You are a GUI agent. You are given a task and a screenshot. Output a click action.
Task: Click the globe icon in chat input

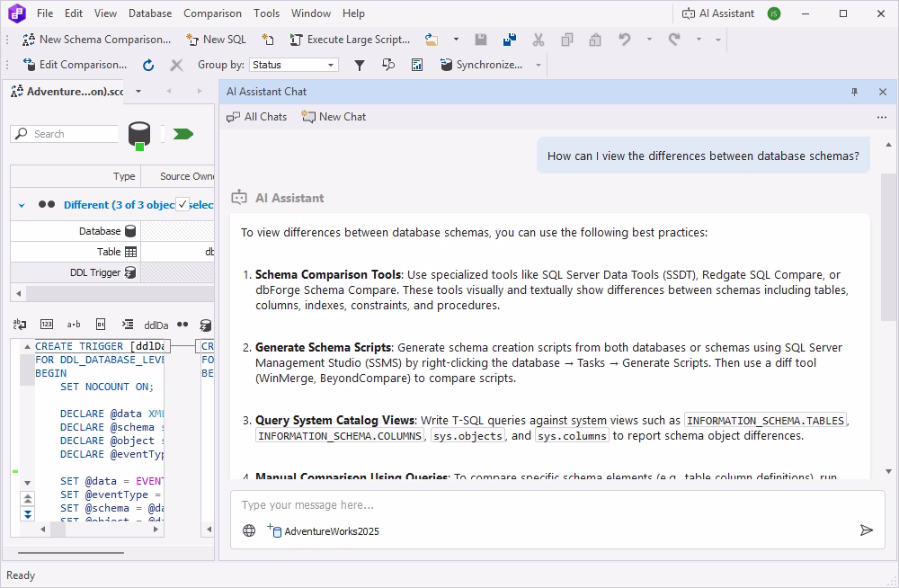249,530
